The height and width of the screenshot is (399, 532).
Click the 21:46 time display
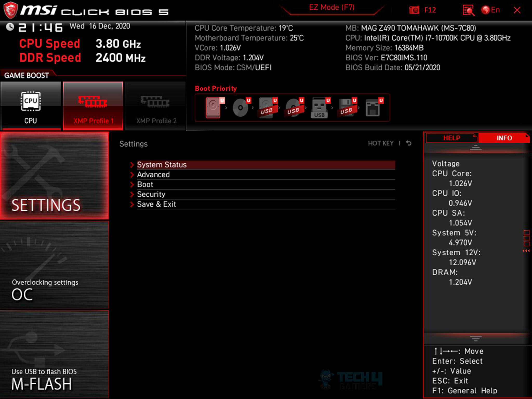pos(41,28)
